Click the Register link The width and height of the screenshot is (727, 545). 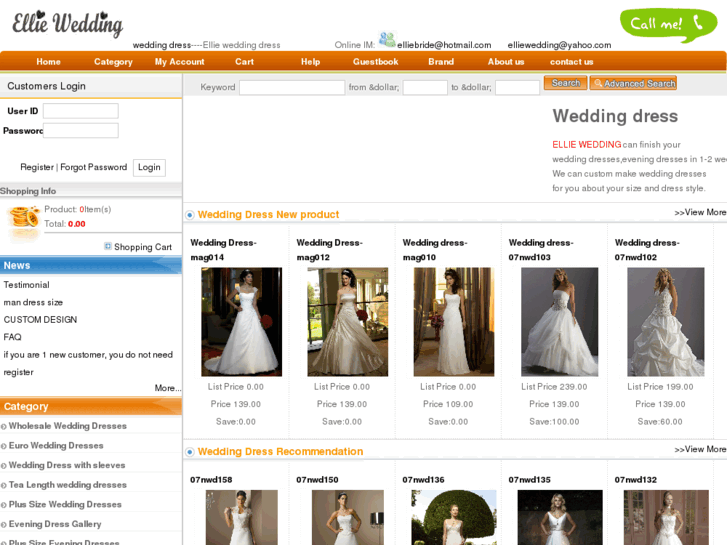click(37, 167)
